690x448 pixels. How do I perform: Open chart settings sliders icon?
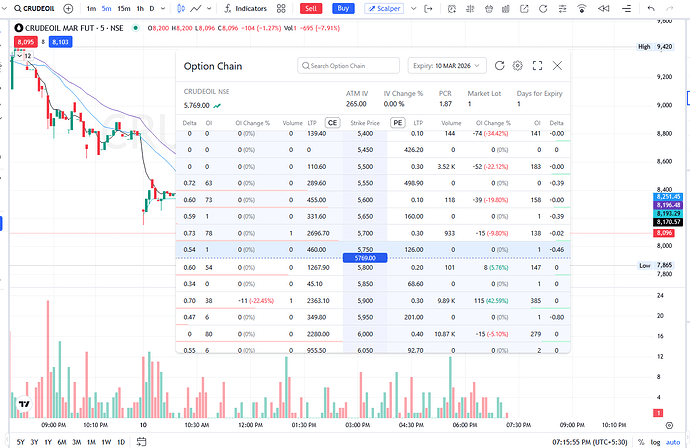pos(562,8)
